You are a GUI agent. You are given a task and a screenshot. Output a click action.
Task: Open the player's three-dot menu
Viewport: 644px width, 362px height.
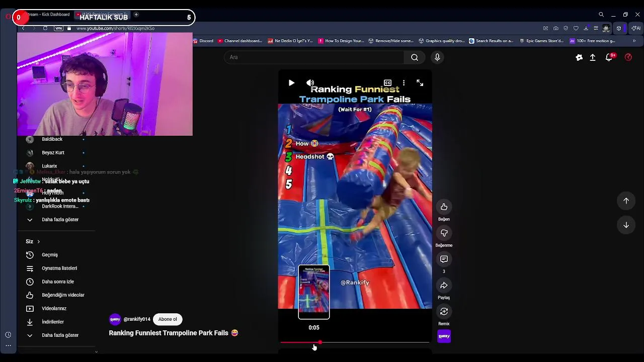[x=404, y=83]
